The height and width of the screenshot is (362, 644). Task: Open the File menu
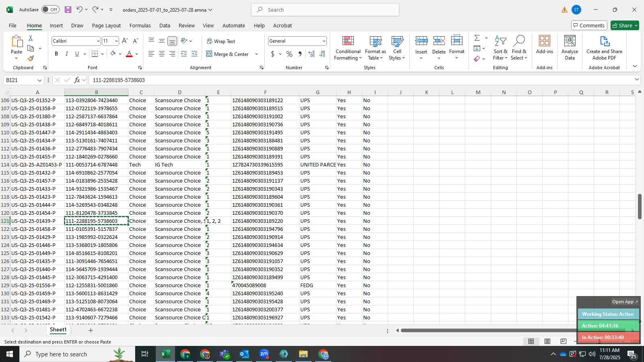tap(12, 25)
